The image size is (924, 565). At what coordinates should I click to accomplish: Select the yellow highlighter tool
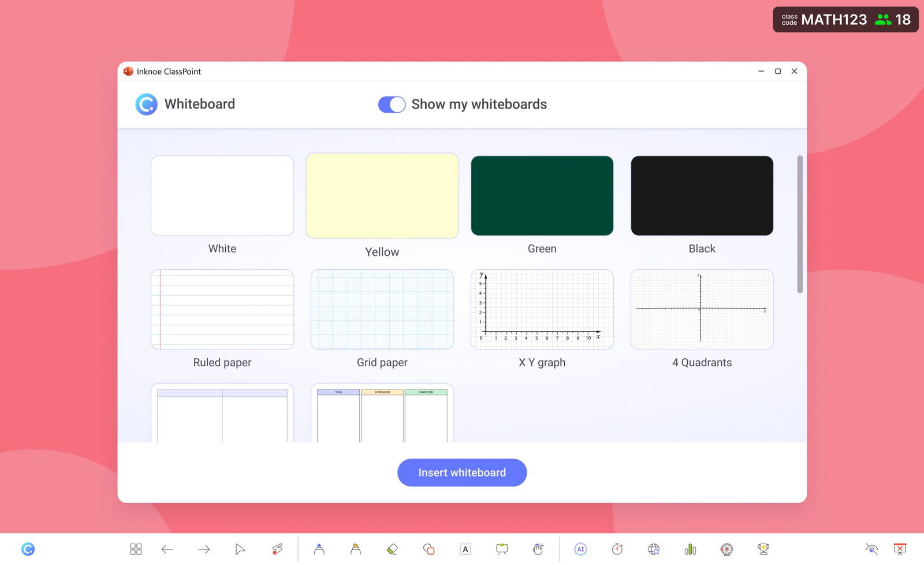tap(355, 549)
